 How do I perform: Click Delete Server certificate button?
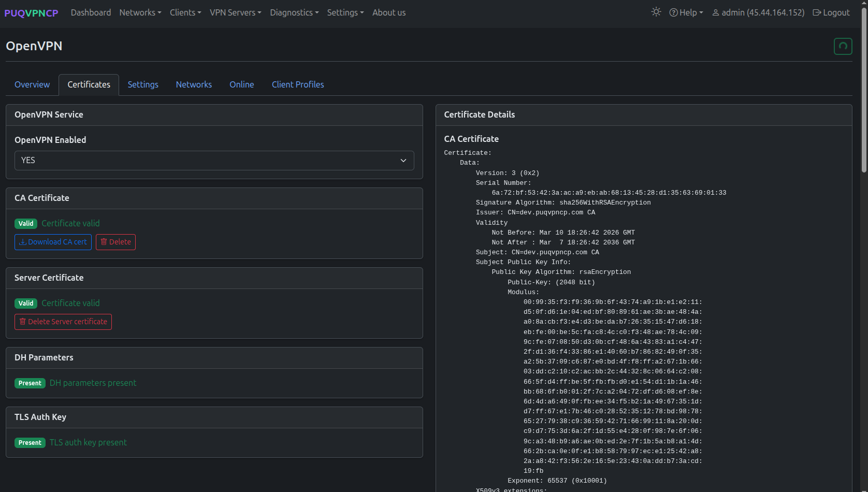pos(63,322)
